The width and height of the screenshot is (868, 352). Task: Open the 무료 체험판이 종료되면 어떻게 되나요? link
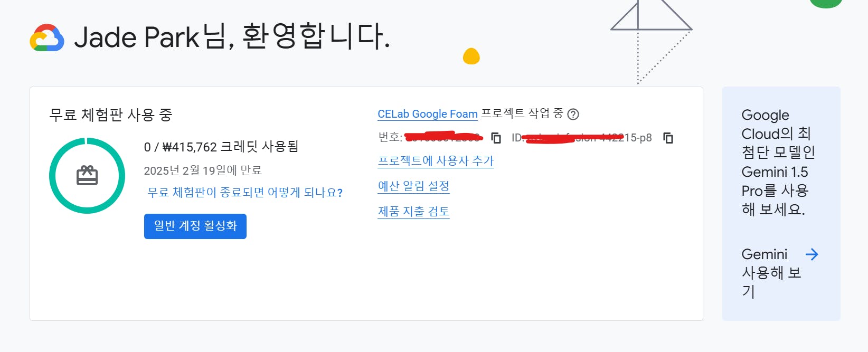click(x=244, y=193)
